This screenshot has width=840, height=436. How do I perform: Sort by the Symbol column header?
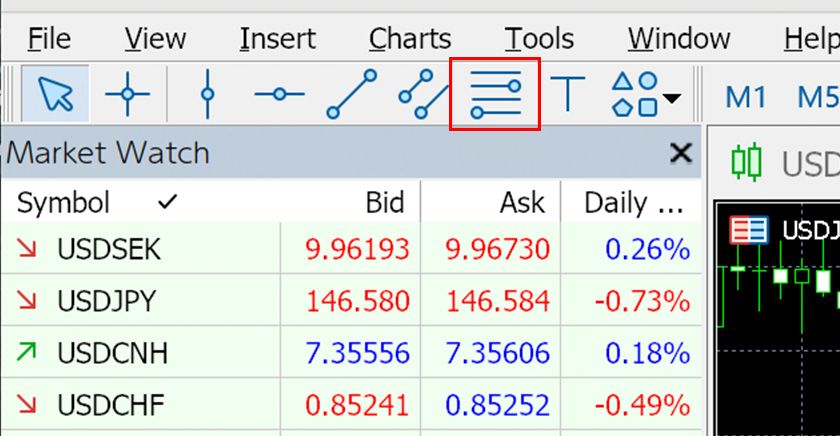click(x=63, y=203)
